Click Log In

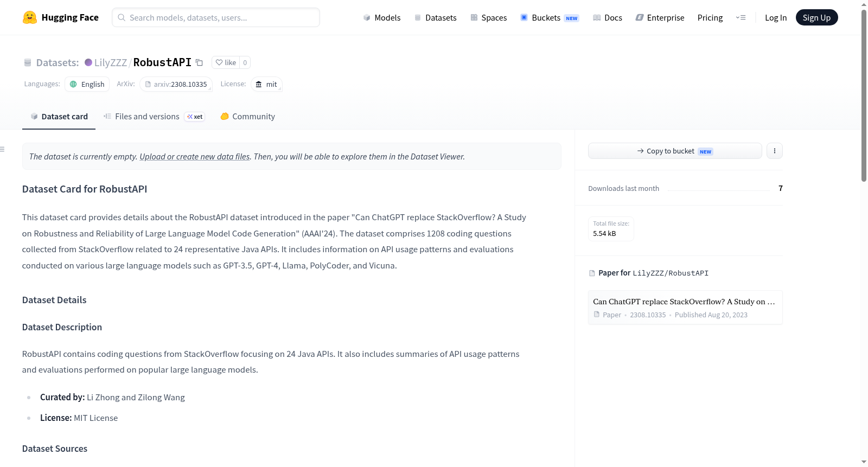(775, 17)
